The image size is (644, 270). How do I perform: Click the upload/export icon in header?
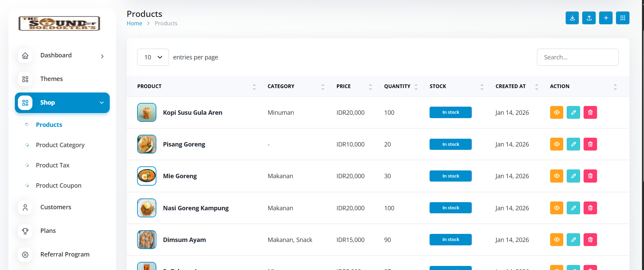[589, 18]
